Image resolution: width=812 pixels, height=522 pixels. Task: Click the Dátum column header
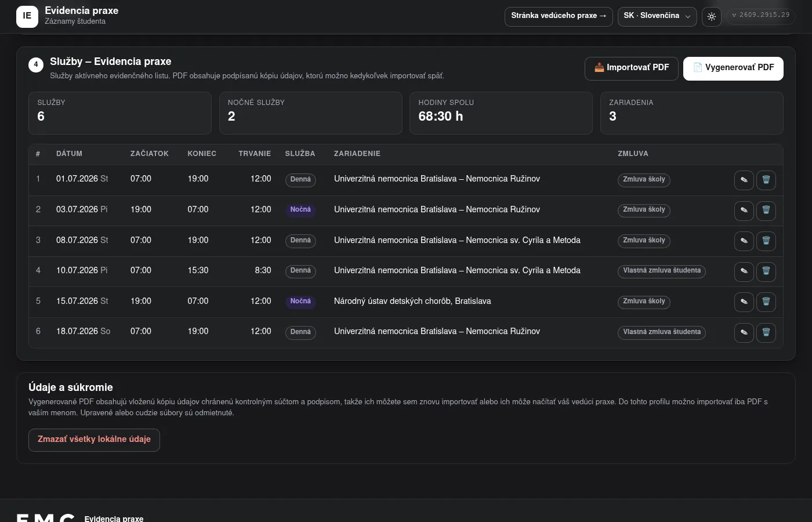click(69, 154)
